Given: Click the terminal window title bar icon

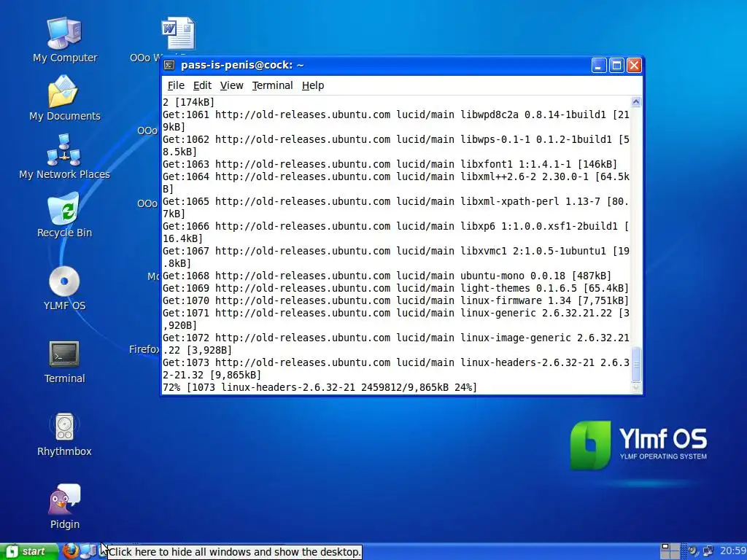Looking at the screenshot, I should [169, 65].
